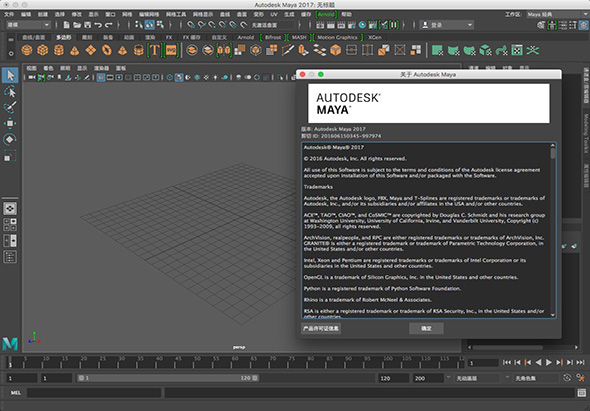Toggle the rightmost highlighted panel icon
The image size is (590, 411).
click(584, 25)
